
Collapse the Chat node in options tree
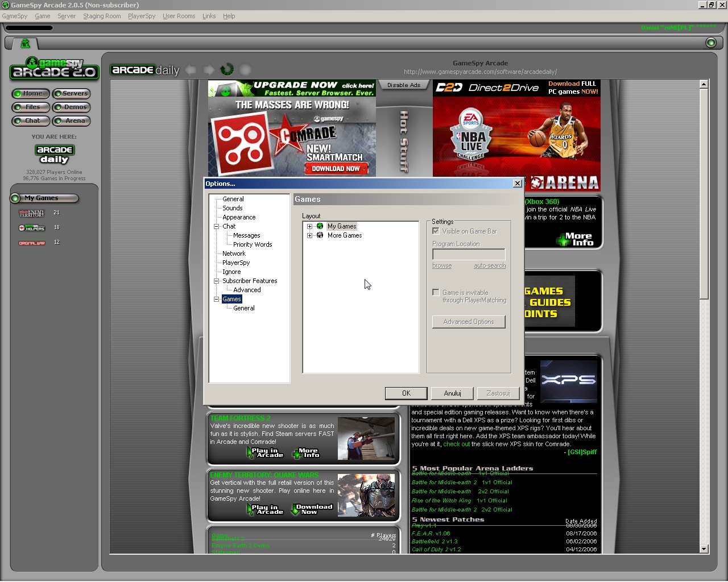(x=216, y=226)
